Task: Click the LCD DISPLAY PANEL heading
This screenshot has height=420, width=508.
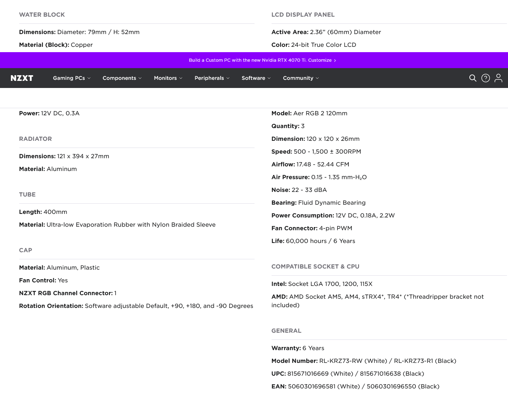Action: tap(303, 15)
